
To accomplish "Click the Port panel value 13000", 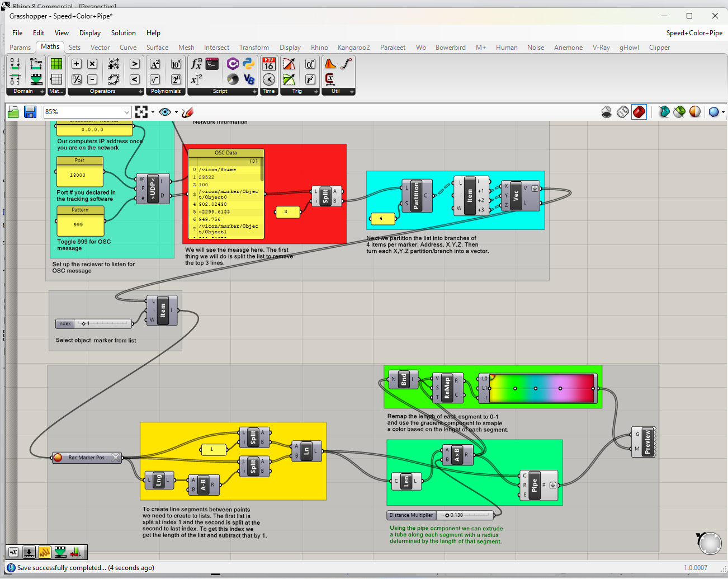I will 78,175.
